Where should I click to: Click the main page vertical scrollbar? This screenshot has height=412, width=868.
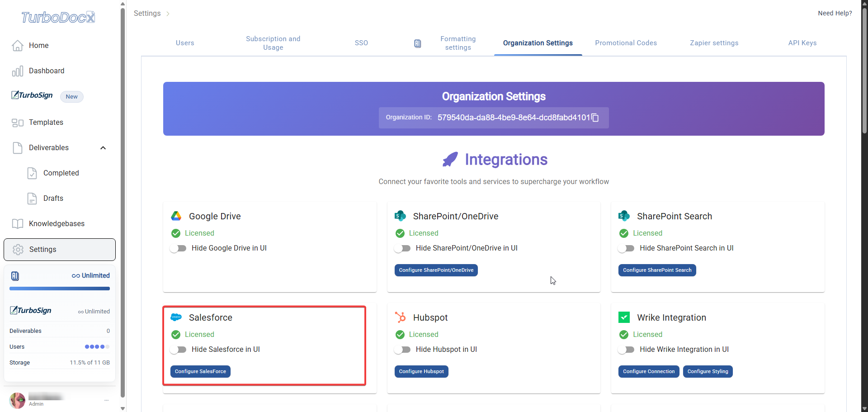[x=864, y=71]
